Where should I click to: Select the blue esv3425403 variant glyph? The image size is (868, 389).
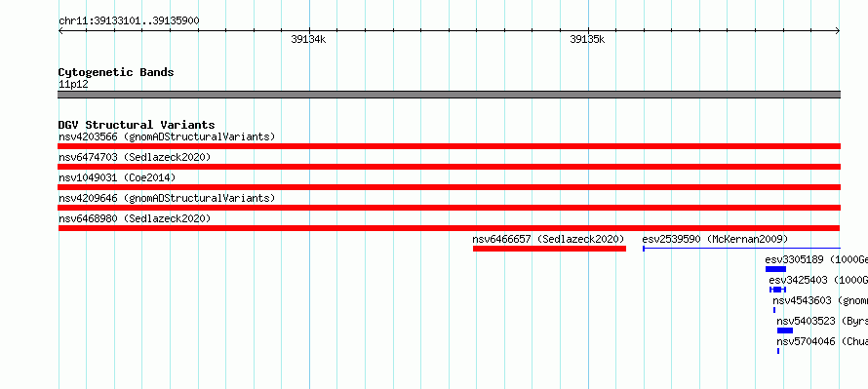click(777, 290)
